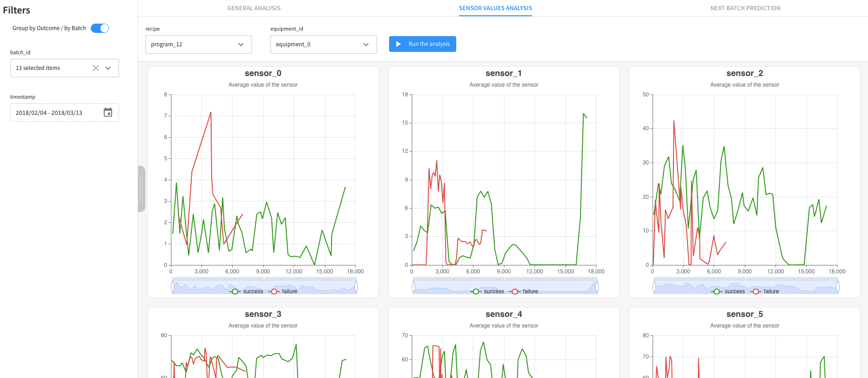Screen dimensions: 868x378
Task: Click sensor_1 zoom slider left handle
Action: [413, 287]
